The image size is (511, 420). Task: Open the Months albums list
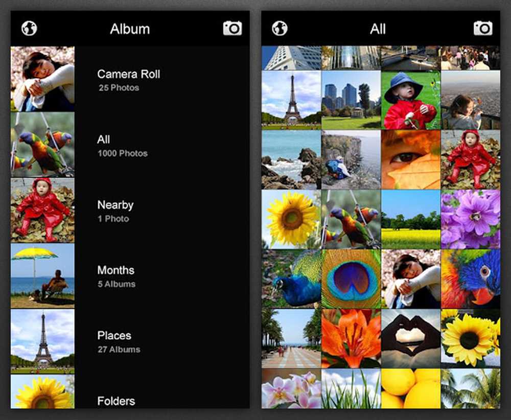(x=130, y=275)
